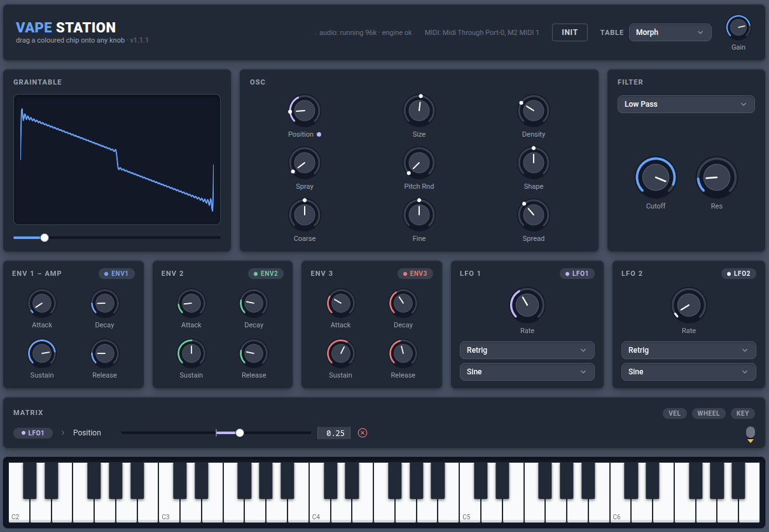The height and width of the screenshot is (532, 769).
Task: Click the filter Cutoff knob
Action: [x=656, y=178]
